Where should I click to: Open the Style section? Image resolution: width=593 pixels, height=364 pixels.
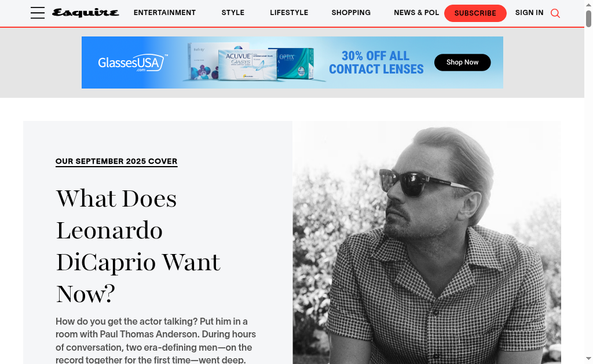tap(233, 13)
